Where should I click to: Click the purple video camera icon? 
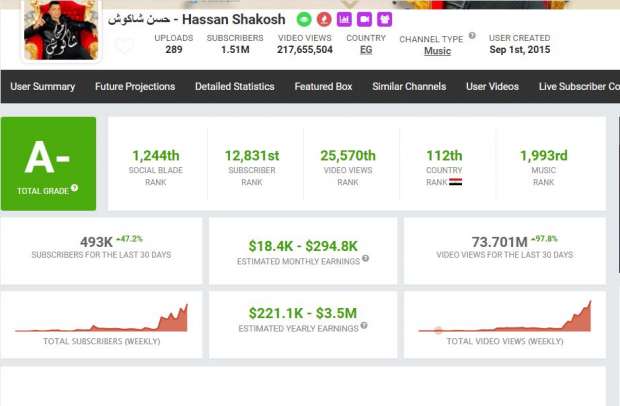365,19
